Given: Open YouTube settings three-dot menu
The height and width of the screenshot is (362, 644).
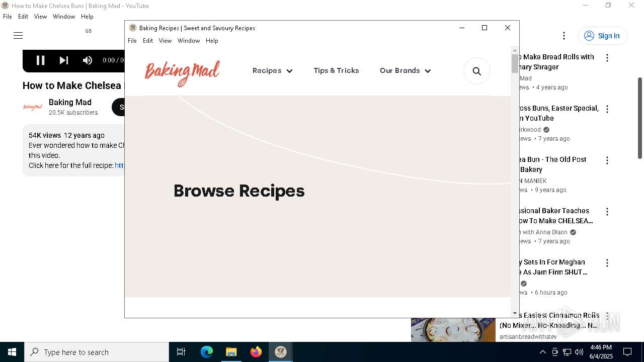Looking at the screenshot, I should click(x=564, y=36).
